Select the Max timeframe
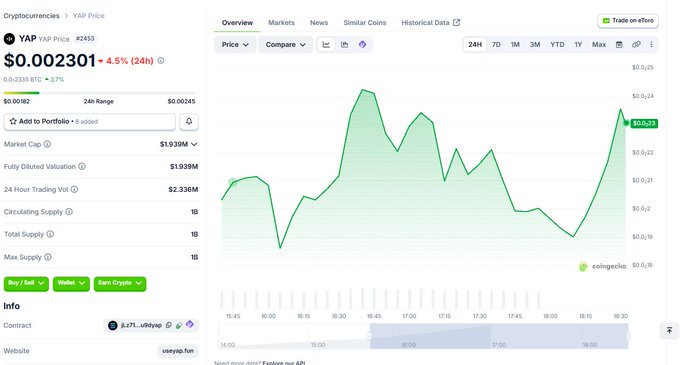 [599, 45]
